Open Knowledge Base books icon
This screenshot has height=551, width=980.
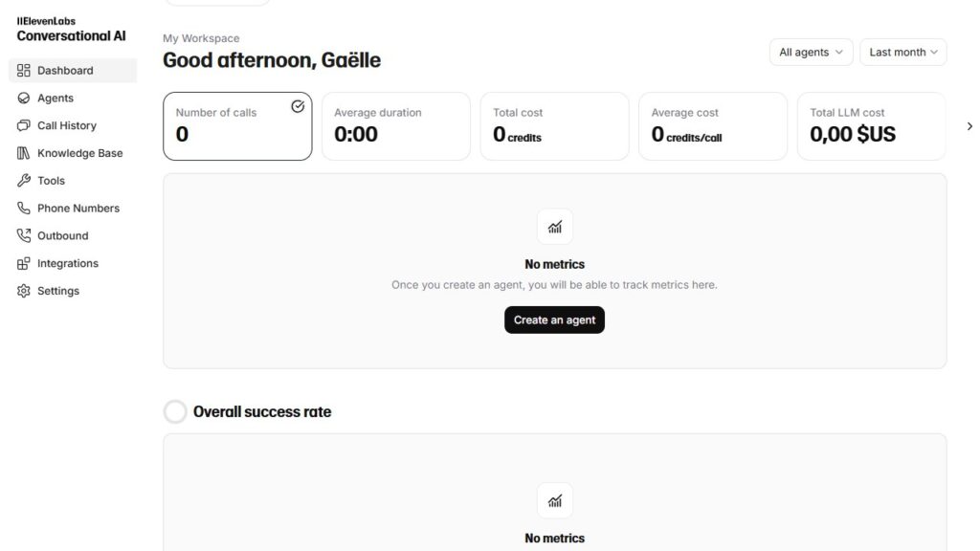coord(23,153)
